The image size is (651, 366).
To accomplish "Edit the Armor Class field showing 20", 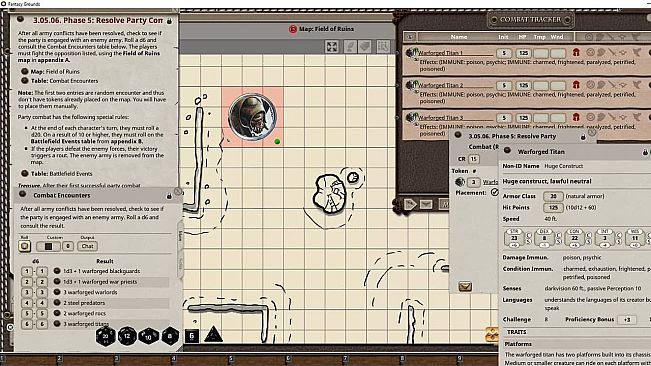I will pyautogui.click(x=553, y=196).
